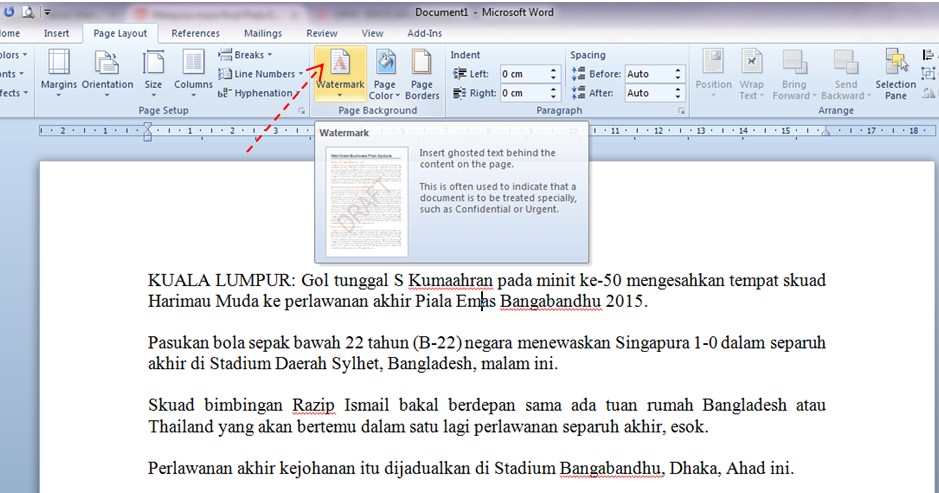Click the word "Singapura" in second paragraph
The height and width of the screenshot is (493, 939).
pos(652,343)
